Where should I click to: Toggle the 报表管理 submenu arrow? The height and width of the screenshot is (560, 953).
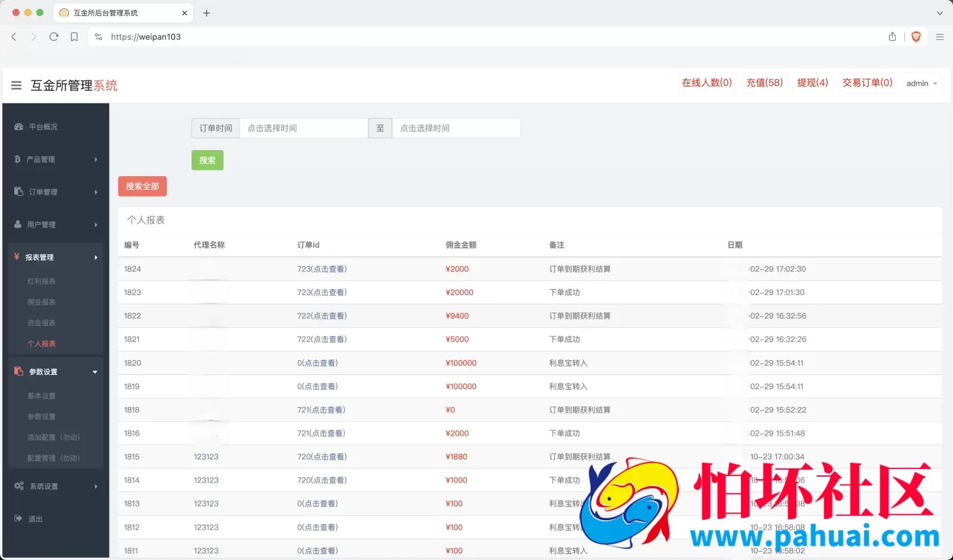click(x=96, y=258)
